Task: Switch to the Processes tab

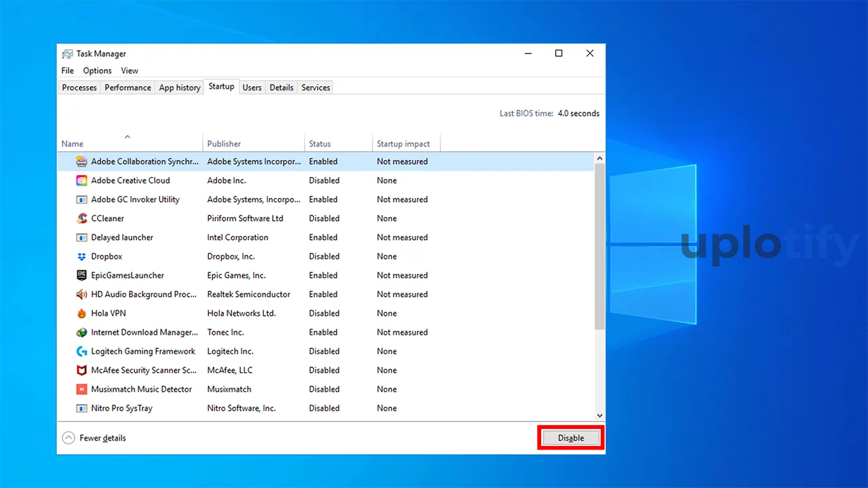Action: (x=79, y=87)
